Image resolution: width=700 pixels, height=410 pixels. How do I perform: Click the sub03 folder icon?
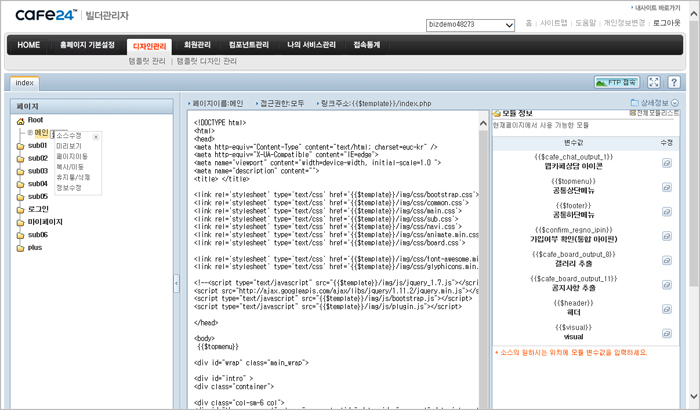tap(20, 172)
